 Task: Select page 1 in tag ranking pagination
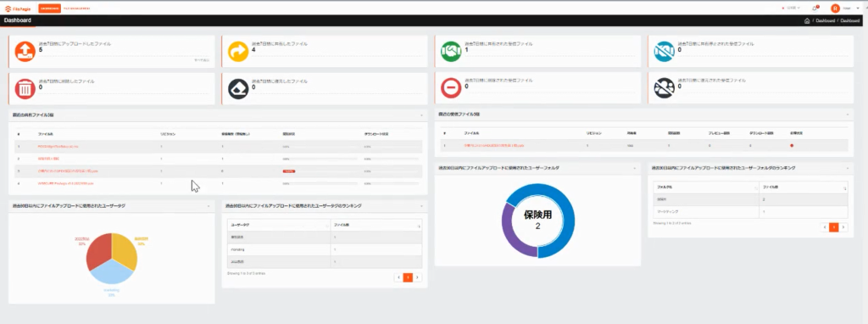point(408,277)
